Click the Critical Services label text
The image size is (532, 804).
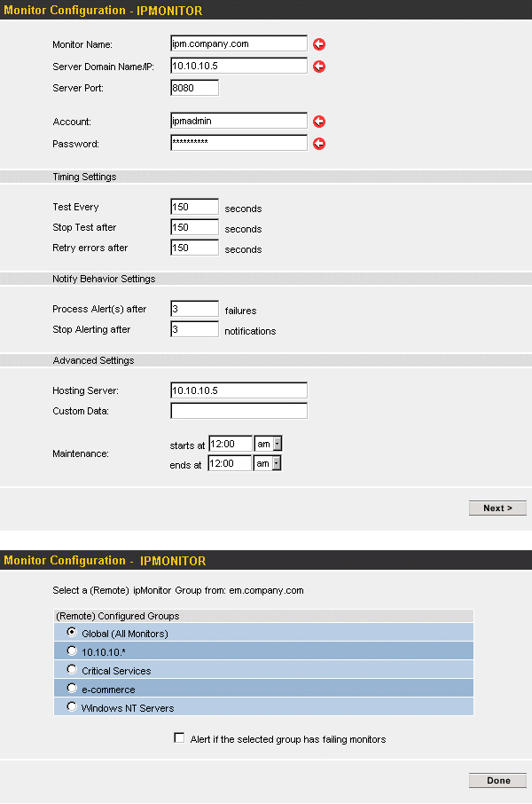click(x=116, y=671)
